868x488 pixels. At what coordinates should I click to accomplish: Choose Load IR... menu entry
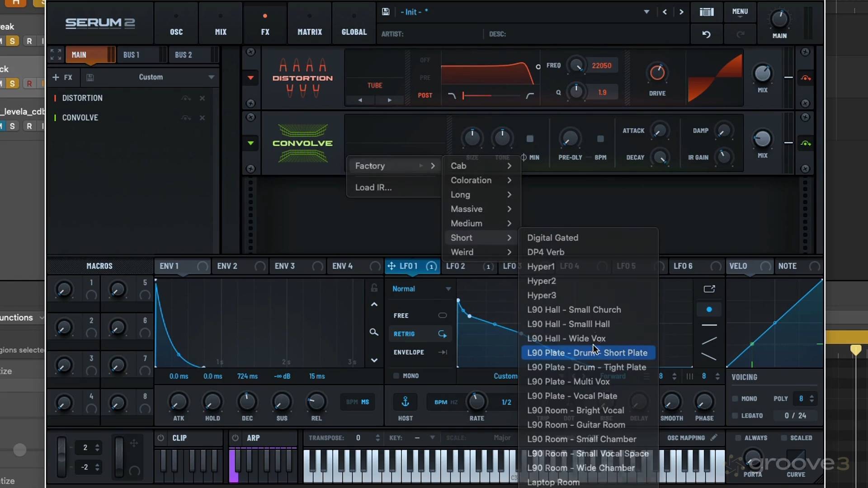[373, 188]
